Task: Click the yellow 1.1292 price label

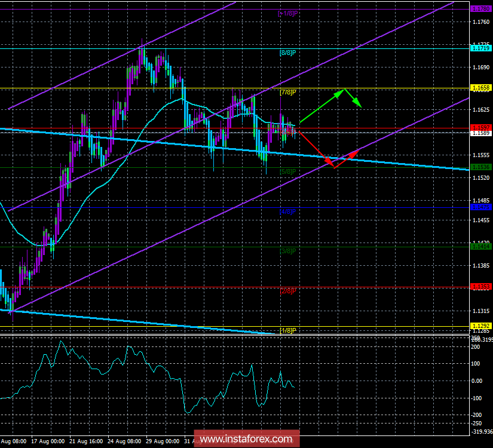Action: click(x=482, y=326)
